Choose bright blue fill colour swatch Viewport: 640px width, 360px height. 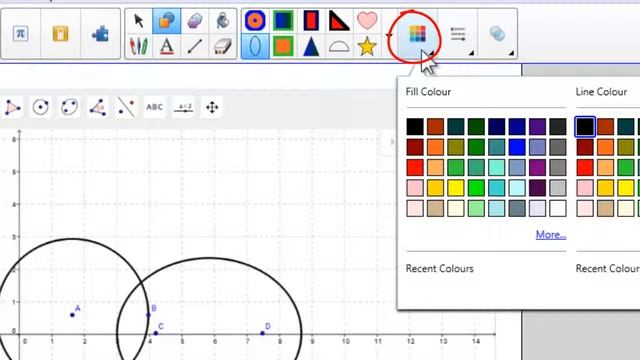pyautogui.click(x=517, y=147)
